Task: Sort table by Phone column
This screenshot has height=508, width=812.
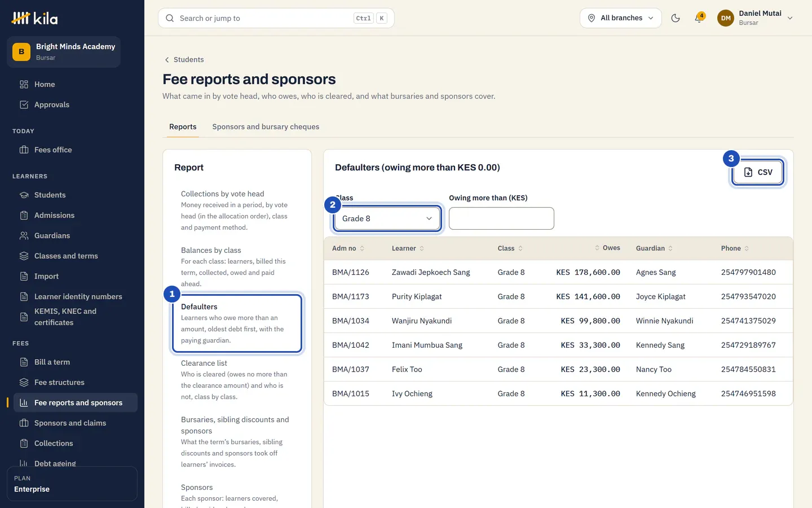Action: (735, 248)
